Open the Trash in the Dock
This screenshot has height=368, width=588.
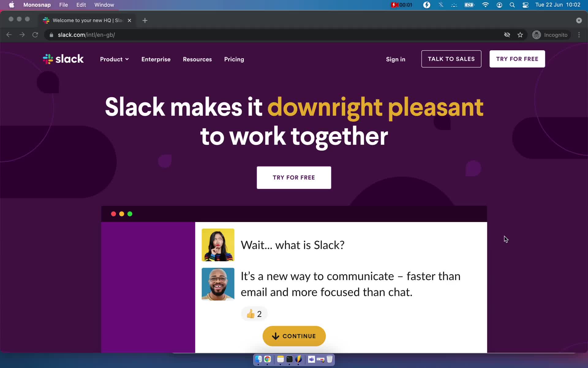pos(330,359)
